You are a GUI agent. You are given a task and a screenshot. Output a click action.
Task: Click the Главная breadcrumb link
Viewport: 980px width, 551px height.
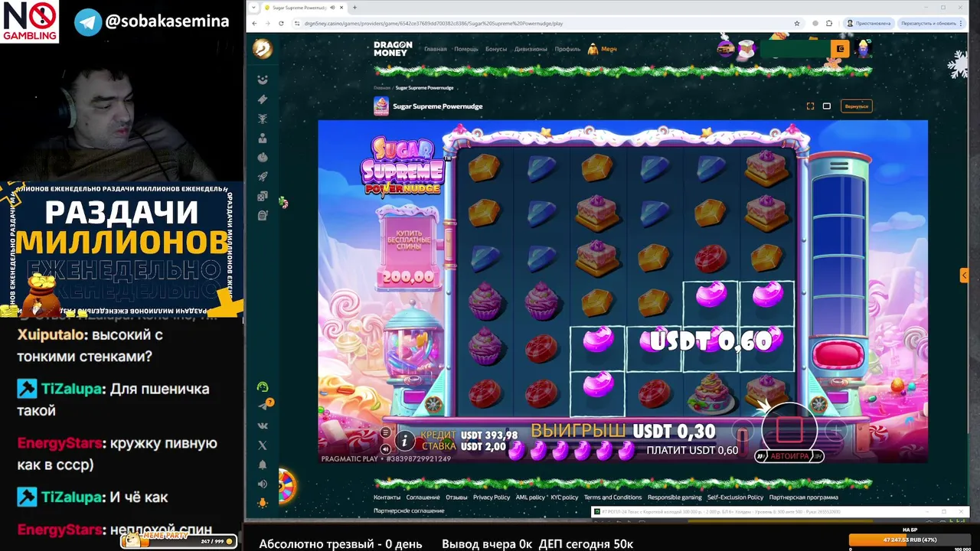381,88
